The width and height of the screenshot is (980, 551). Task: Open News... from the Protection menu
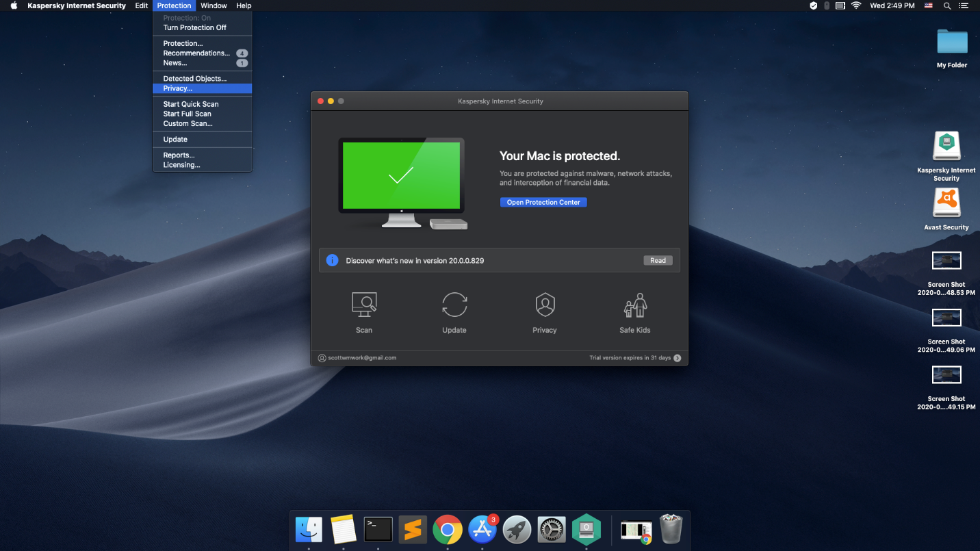tap(203, 63)
